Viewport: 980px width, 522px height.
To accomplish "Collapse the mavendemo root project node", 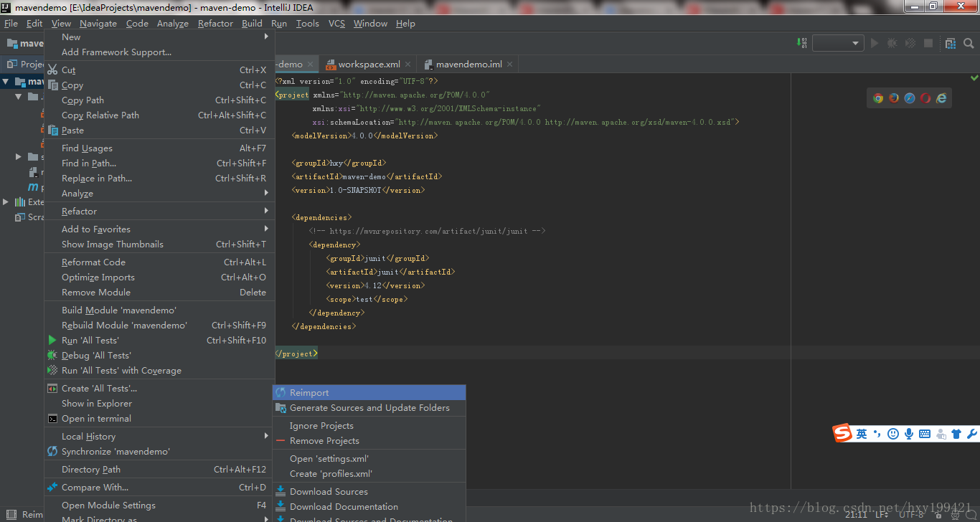I will (x=6, y=82).
